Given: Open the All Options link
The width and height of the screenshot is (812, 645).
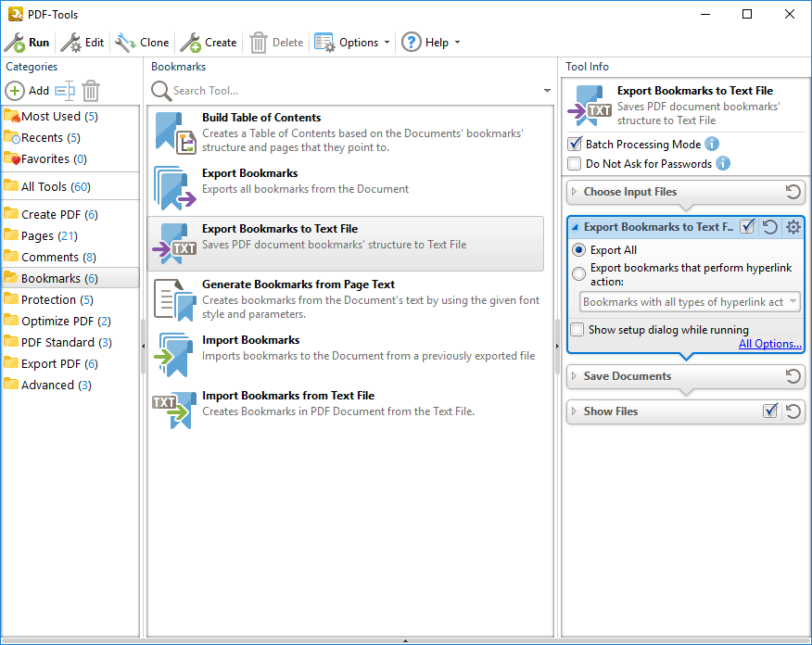Looking at the screenshot, I should (x=769, y=344).
